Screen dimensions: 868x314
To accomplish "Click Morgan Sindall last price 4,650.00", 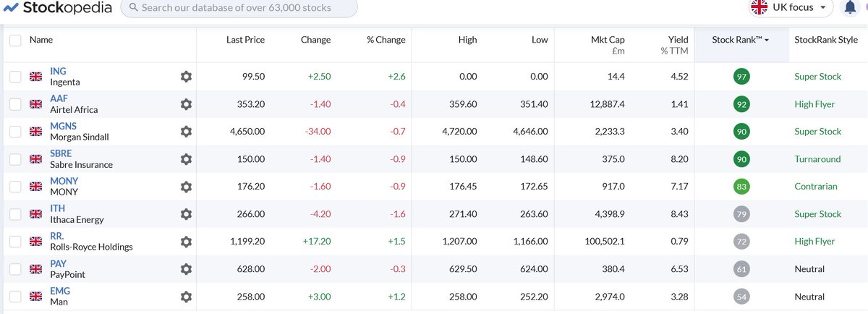I will click(247, 132).
